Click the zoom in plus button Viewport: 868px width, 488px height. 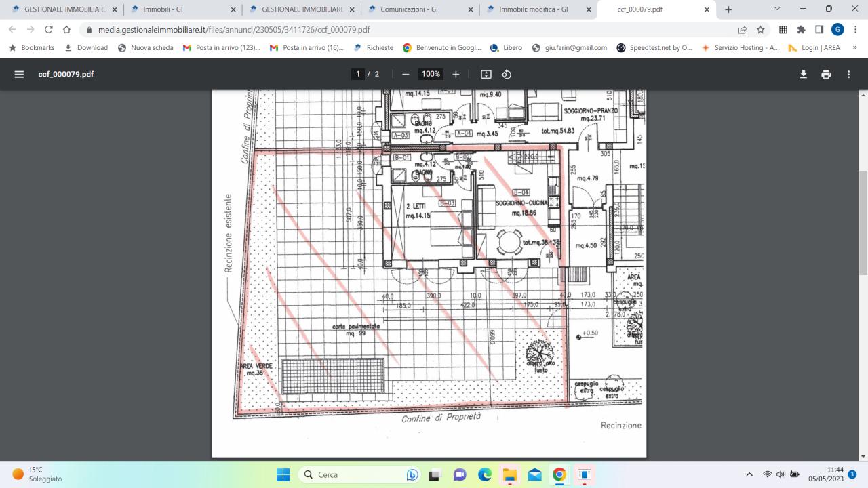[456, 74]
